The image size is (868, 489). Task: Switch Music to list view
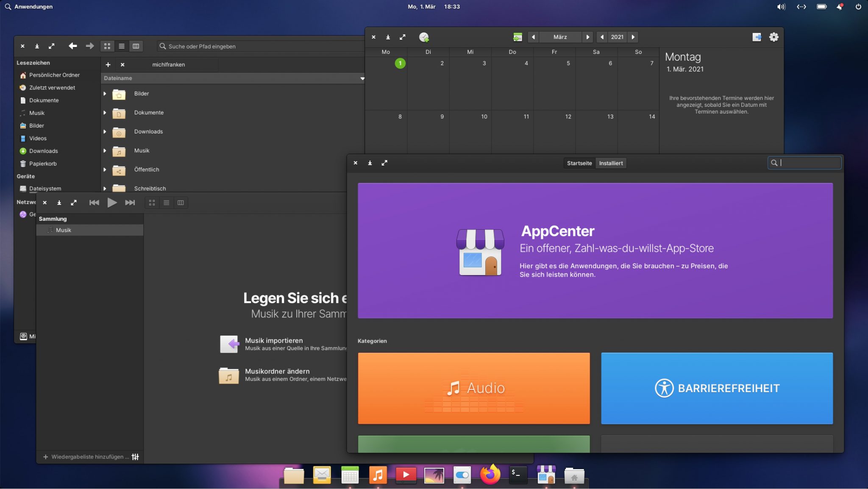pos(167,203)
